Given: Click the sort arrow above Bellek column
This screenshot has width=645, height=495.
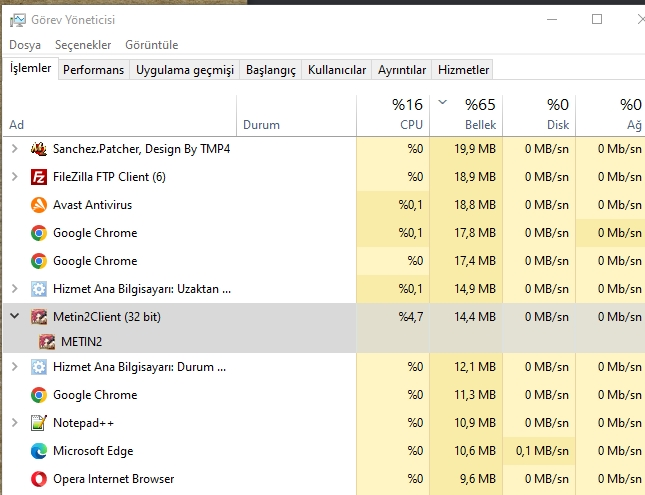Looking at the screenshot, I should 442,102.
